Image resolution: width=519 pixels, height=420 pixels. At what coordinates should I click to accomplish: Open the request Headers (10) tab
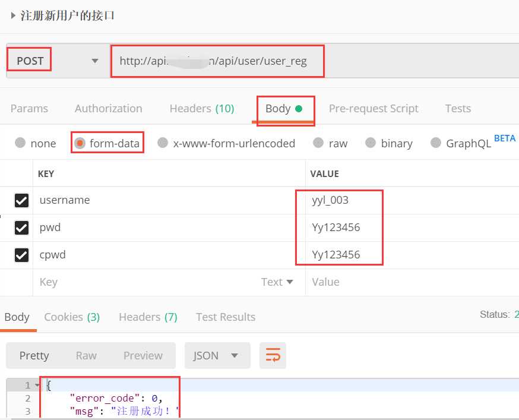click(202, 109)
